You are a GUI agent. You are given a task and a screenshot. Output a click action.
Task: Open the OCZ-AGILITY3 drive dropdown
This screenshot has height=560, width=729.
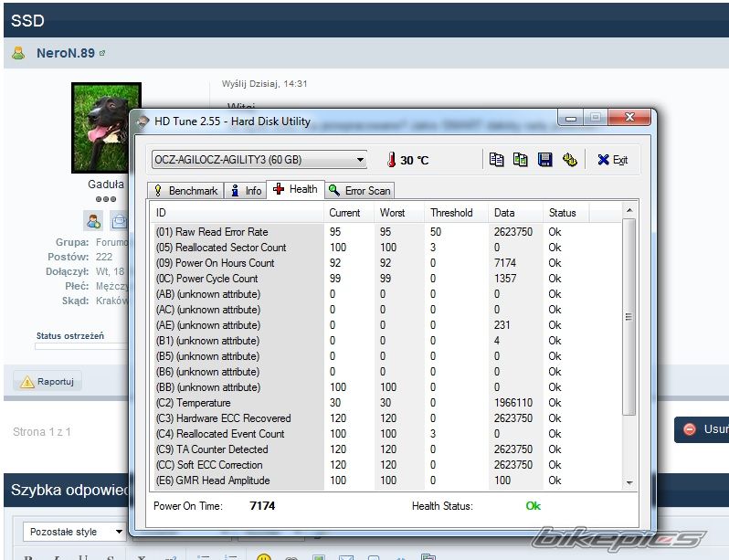pyautogui.click(x=360, y=160)
